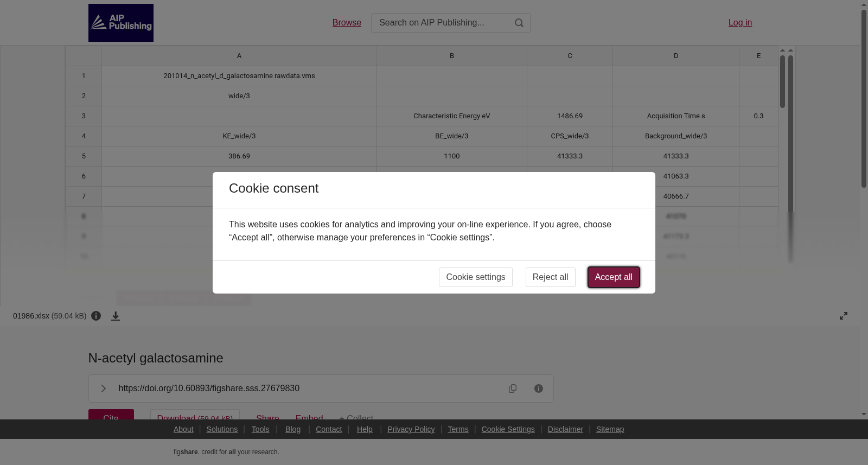Viewport: 868px width, 465px height.
Task: Click the AIP Publishing logo
Action: (121, 23)
